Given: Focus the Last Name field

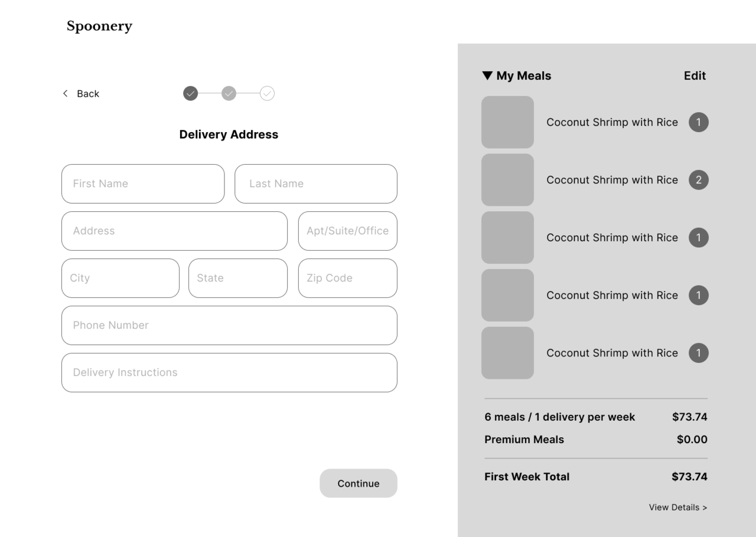Looking at the screenshot, I should tap(316, 184).
